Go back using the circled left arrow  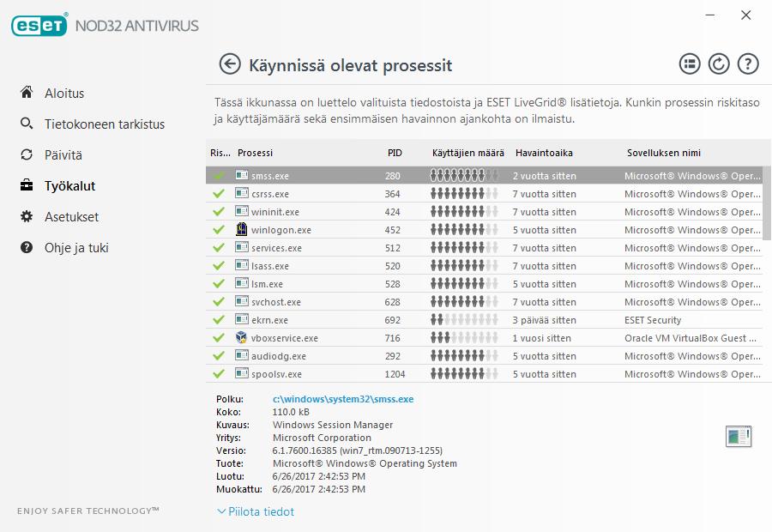click(229, 64)
